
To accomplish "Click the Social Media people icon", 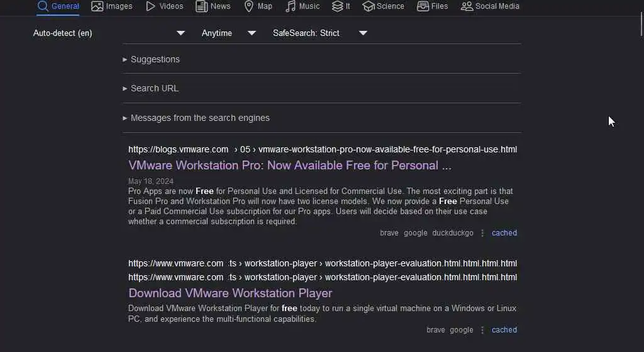I will (467, 6).
